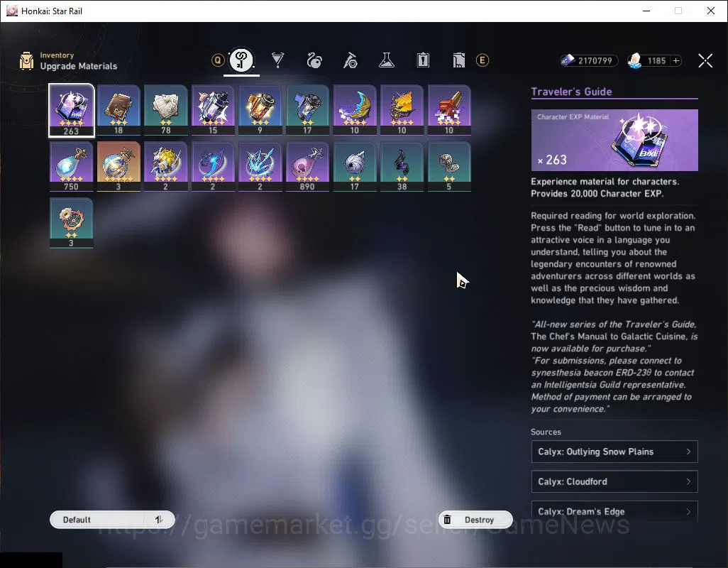Select the green-background lantern item showing 17
The width and height of the screenshot is (728, 568).
pos(307,110)
